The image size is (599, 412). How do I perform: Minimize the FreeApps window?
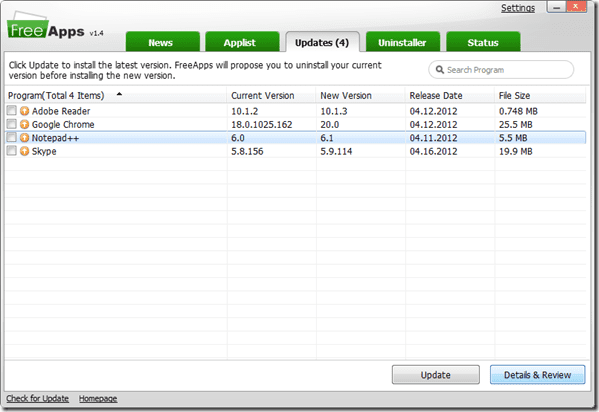coord(557,7)
